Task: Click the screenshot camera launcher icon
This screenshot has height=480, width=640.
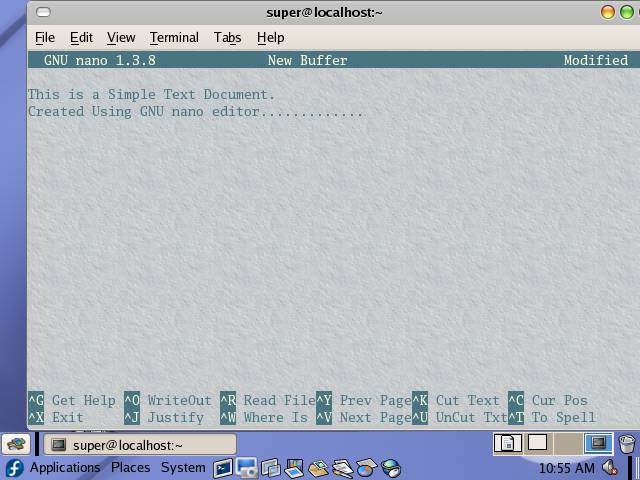Action: [x=247, y=468]
